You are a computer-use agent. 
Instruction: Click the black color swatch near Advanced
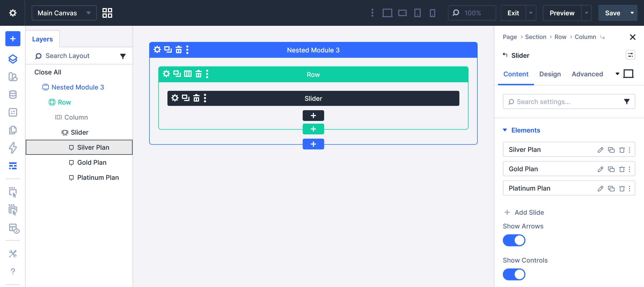click(x=628, y=73)
